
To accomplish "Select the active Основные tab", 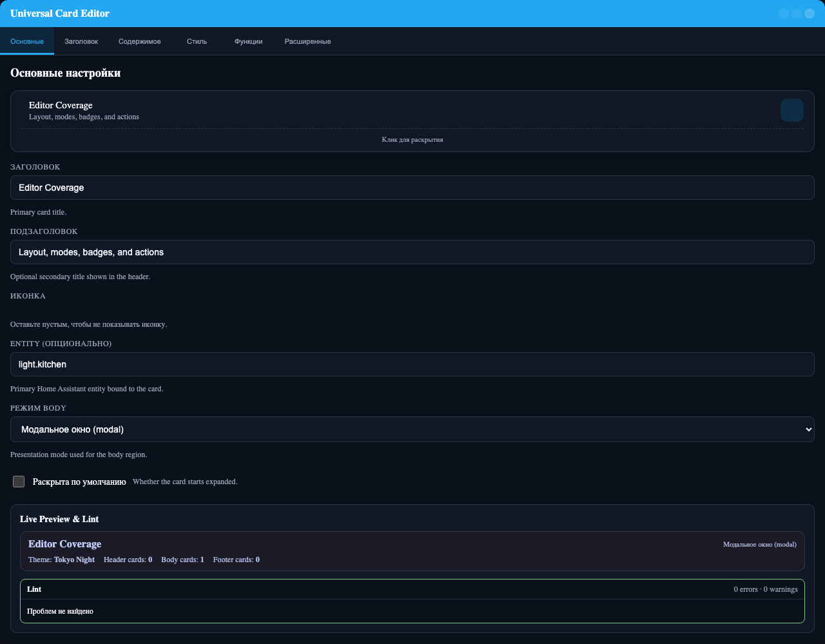I will click(x=26, y=41).
